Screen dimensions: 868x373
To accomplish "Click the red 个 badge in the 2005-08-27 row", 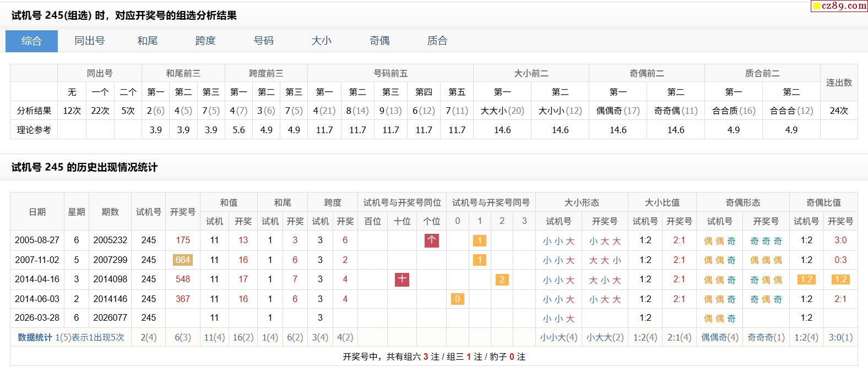I will pos(432,240).
